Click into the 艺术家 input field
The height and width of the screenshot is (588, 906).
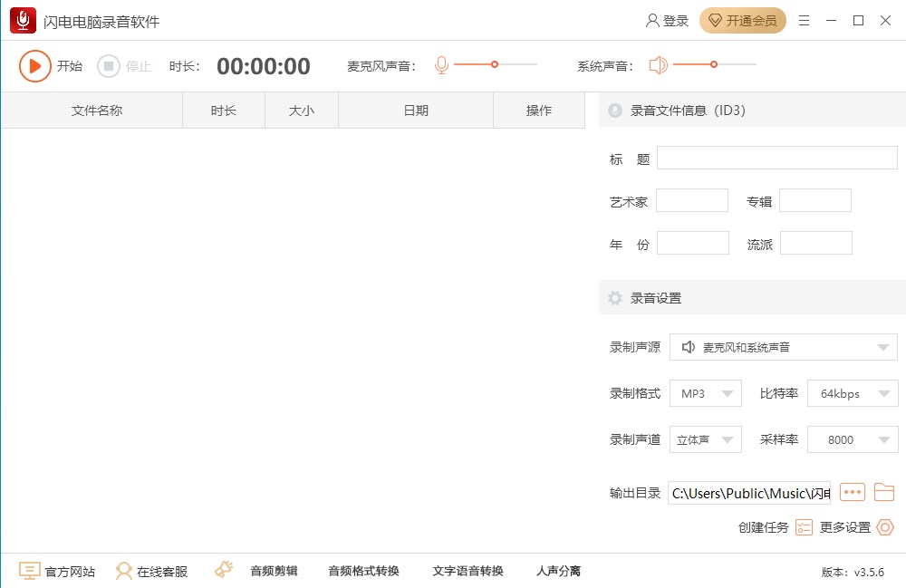coord(692,200)
